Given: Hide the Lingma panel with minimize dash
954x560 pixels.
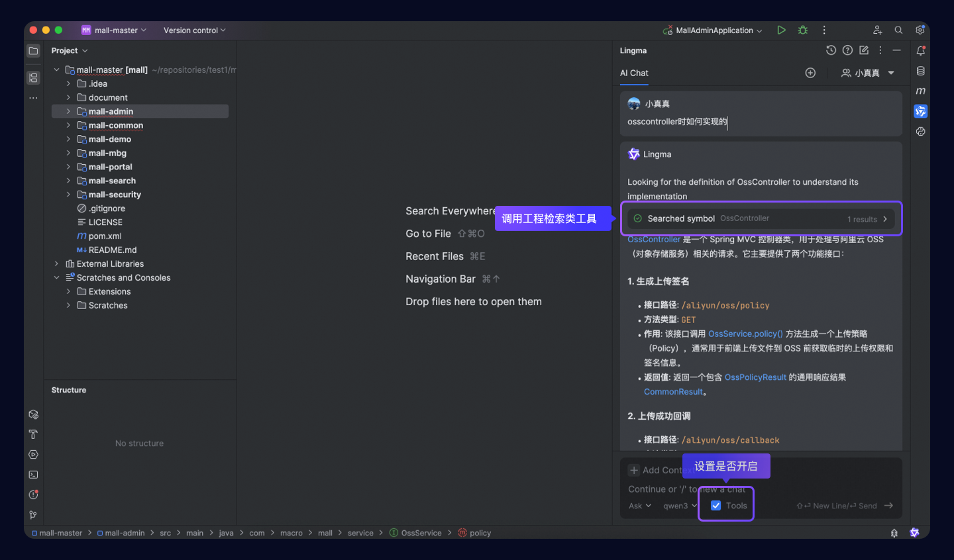Looking at the screenshot, I should 896,50.
